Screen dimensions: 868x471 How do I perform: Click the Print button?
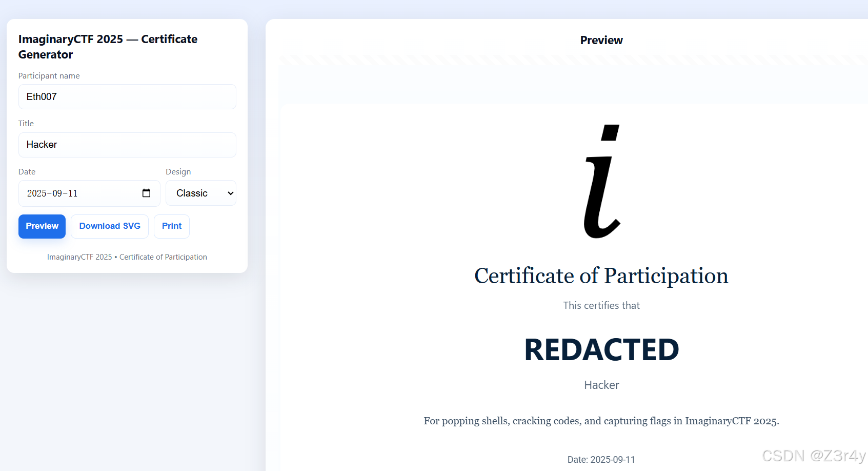(x=172, y=226)
